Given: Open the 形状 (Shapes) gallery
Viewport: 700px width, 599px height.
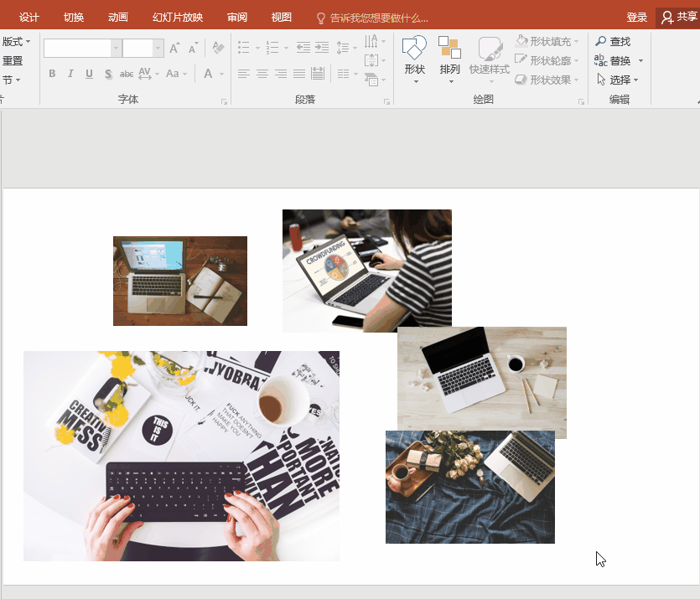Looking at the screenshot, I should 414,59.
